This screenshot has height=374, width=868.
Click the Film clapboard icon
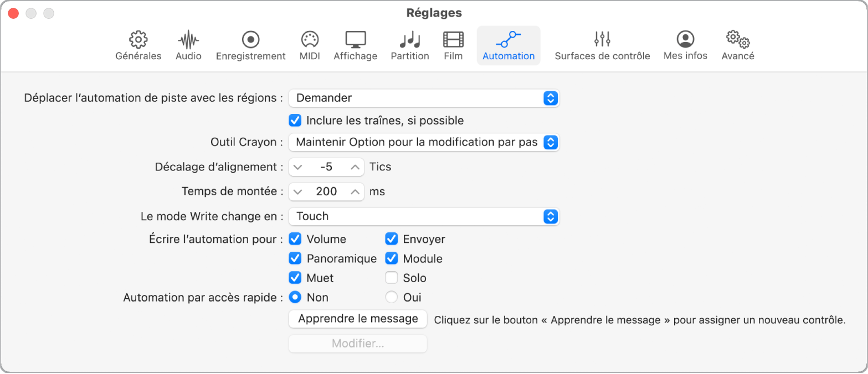(x=453, y=44)
